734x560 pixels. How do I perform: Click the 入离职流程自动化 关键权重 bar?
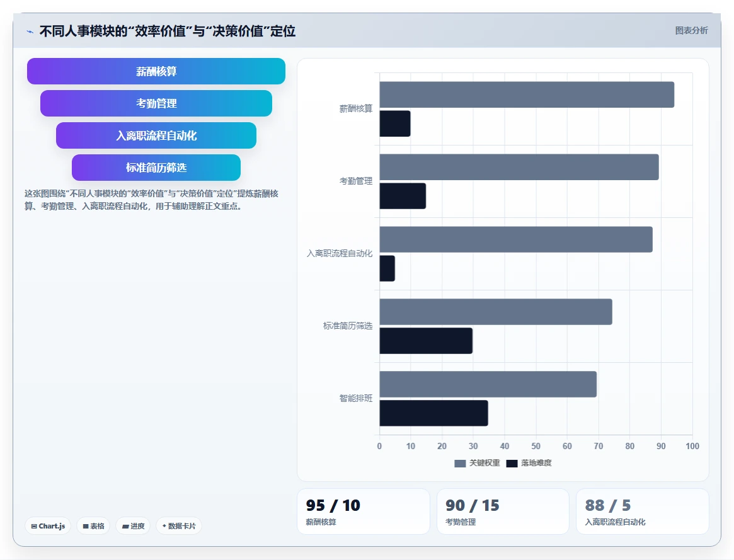click(x=516, y=239)
